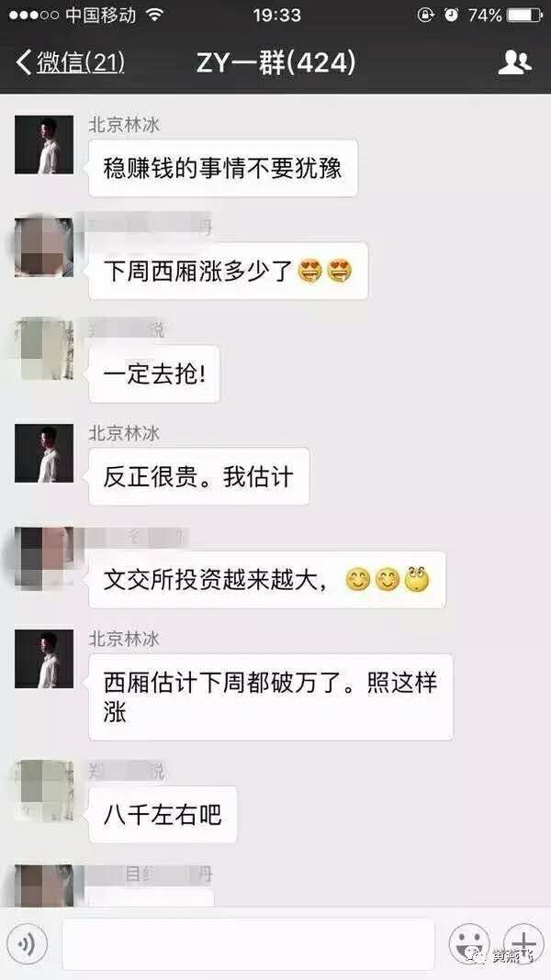Screen dimensions: 551x980
Task: Open the emoji sticker picker
Action: point(469,943)
